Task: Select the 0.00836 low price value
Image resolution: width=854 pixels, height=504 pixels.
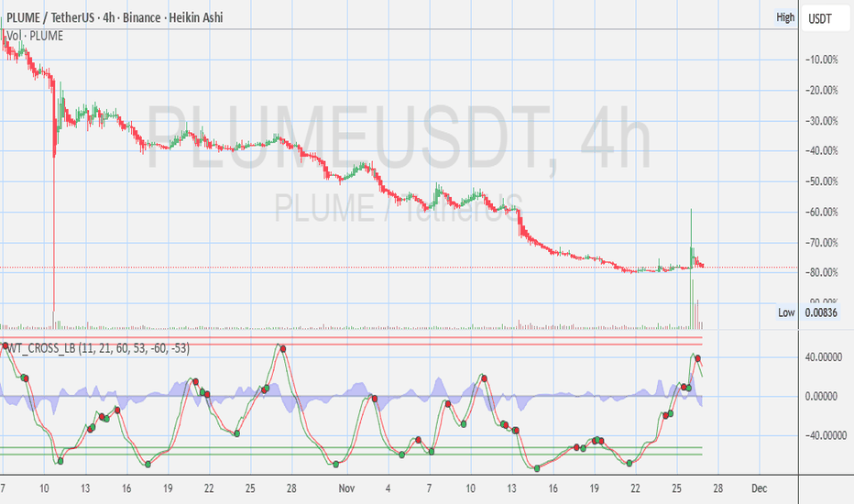Action: 821,312
